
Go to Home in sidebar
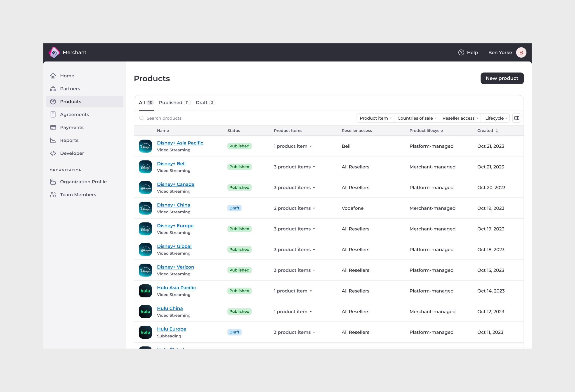point(85,76)
